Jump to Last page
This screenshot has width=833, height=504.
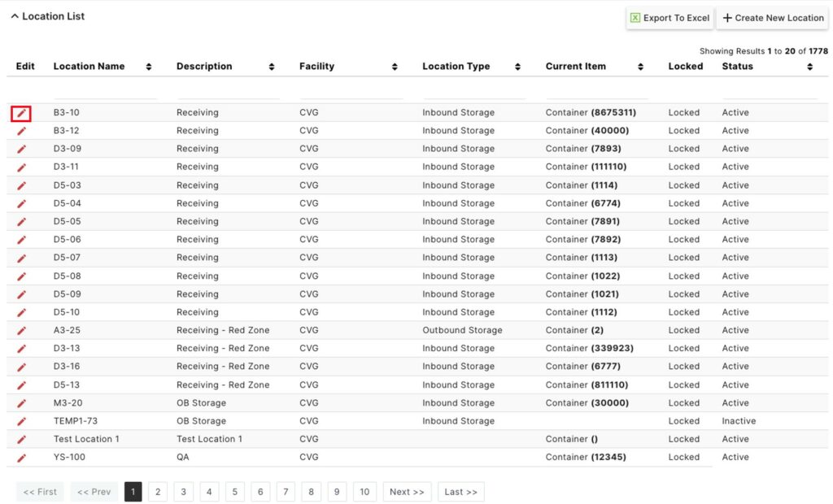coord(460,492)
